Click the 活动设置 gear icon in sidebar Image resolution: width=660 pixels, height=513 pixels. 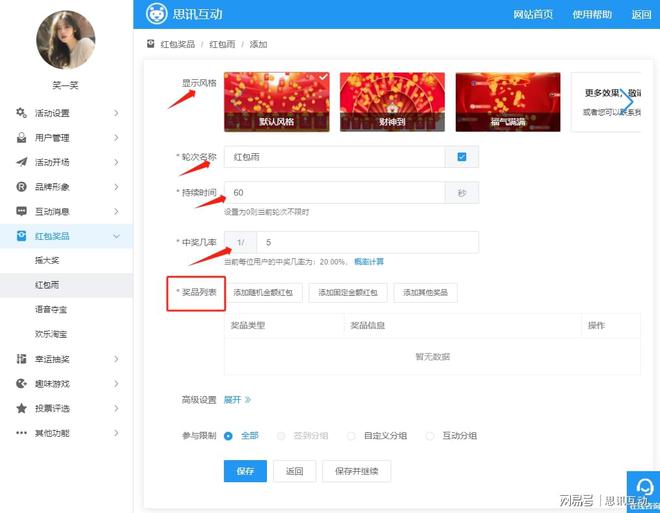[22, 113]
